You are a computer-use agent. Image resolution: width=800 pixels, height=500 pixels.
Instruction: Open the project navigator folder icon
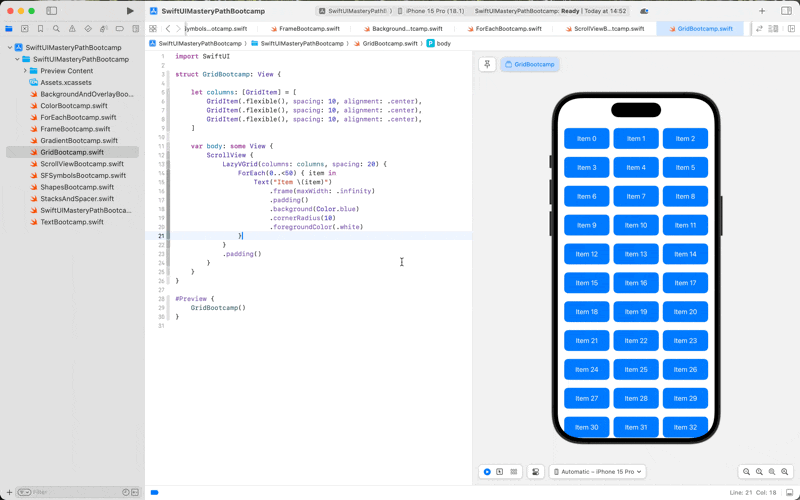tap(9, 29)
